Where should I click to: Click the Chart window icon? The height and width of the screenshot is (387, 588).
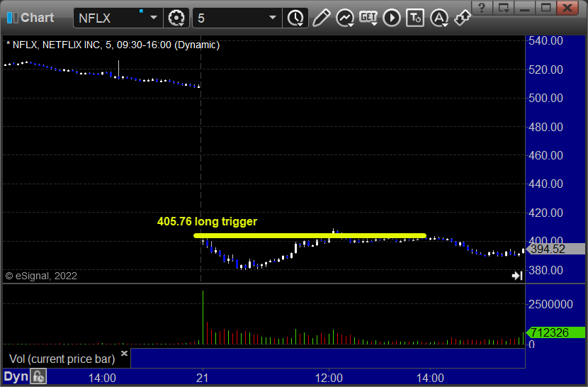[12, 18]
